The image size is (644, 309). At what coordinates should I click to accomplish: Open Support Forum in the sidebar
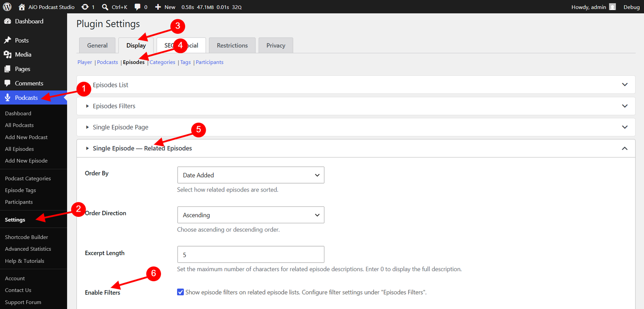tap(23, 302)
